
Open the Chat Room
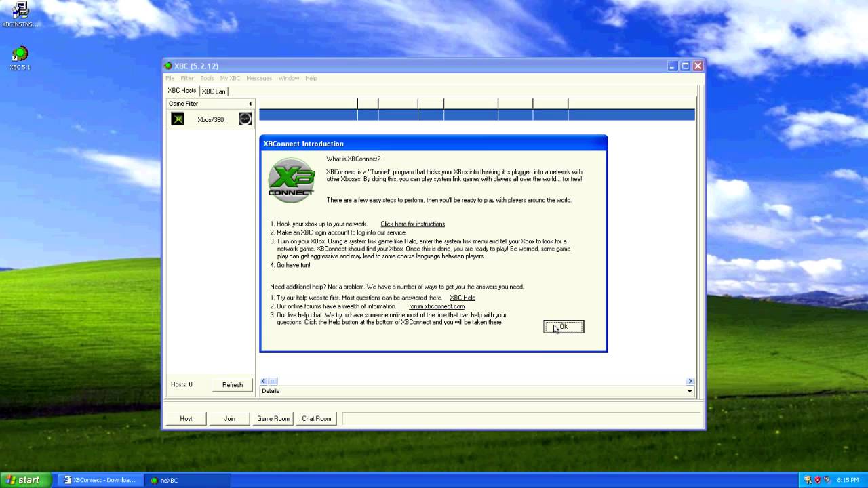(x=317, y=419)
